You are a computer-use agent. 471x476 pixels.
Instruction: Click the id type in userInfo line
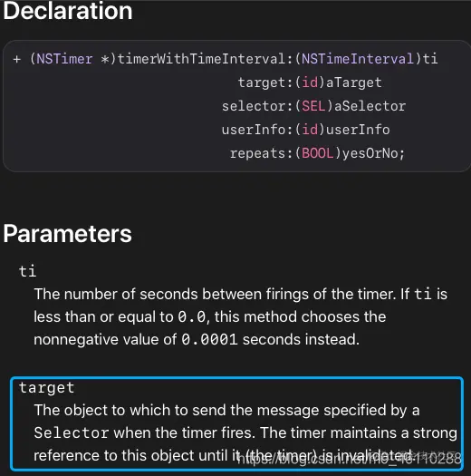click(x=310, y=130)
